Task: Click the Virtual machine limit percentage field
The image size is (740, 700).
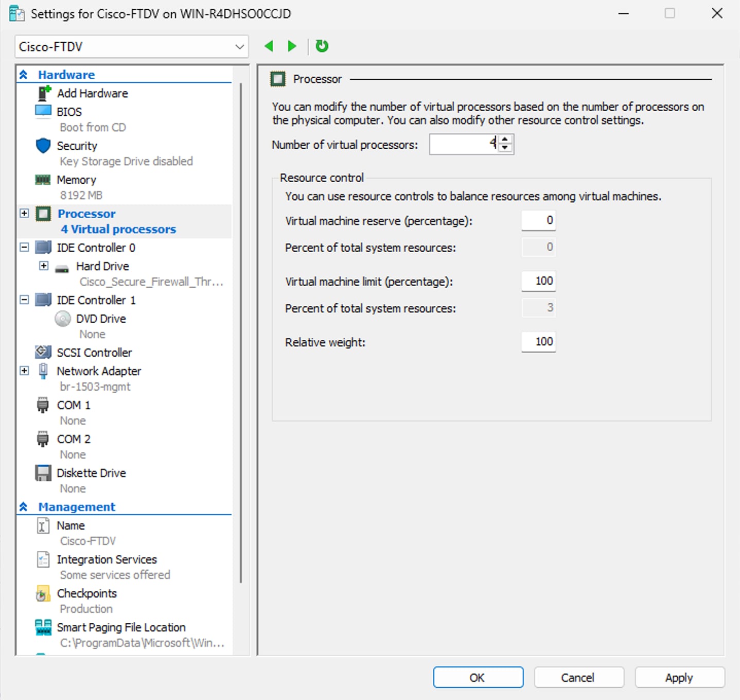Action: coord(538,281)
